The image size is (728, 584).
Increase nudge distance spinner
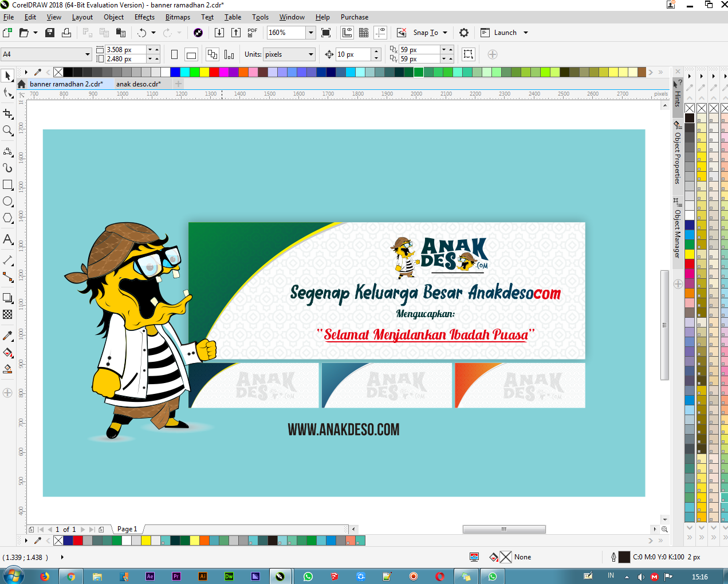376,52
